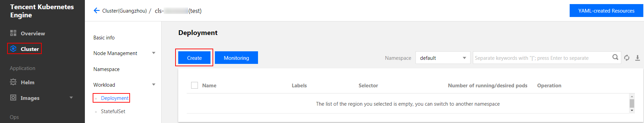This screenshot has width=644, height=123.
Task: Click the back arrow next to Cluster(Guangzhou)
Action: pos(96,11)
